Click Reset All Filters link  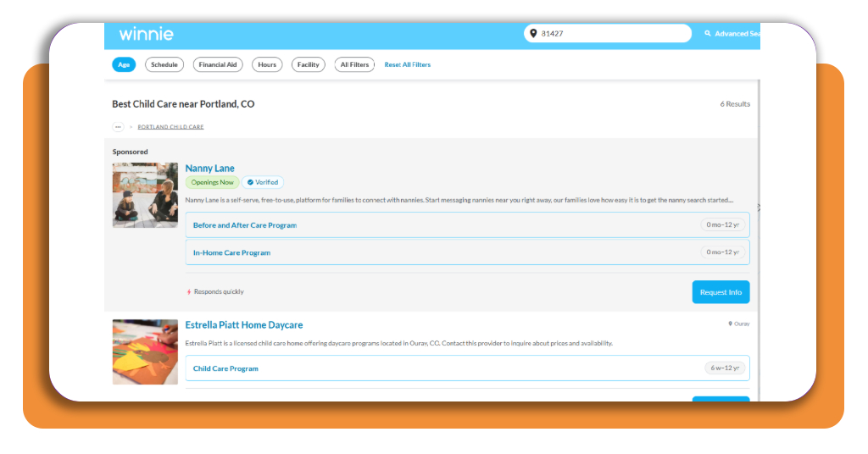(408, 64)
